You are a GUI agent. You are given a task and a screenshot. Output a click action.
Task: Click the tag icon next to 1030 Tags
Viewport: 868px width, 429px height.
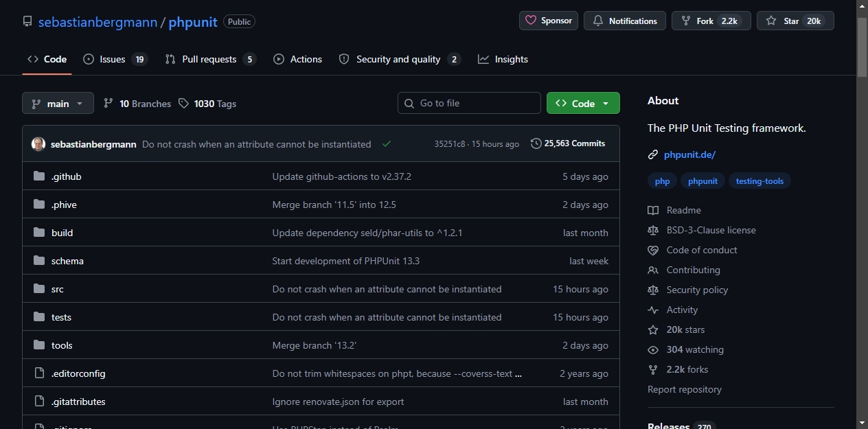(x=183, y=104)
